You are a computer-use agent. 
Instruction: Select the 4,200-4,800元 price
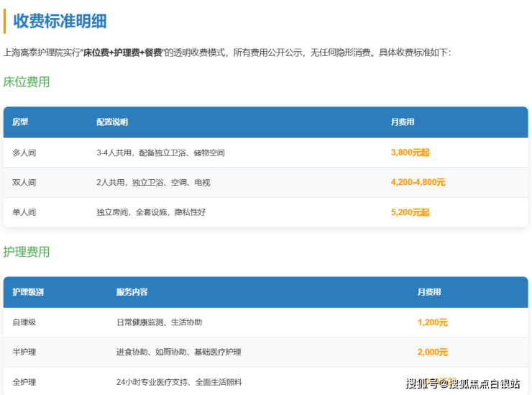pyautogui.click(x=418, y=183)
